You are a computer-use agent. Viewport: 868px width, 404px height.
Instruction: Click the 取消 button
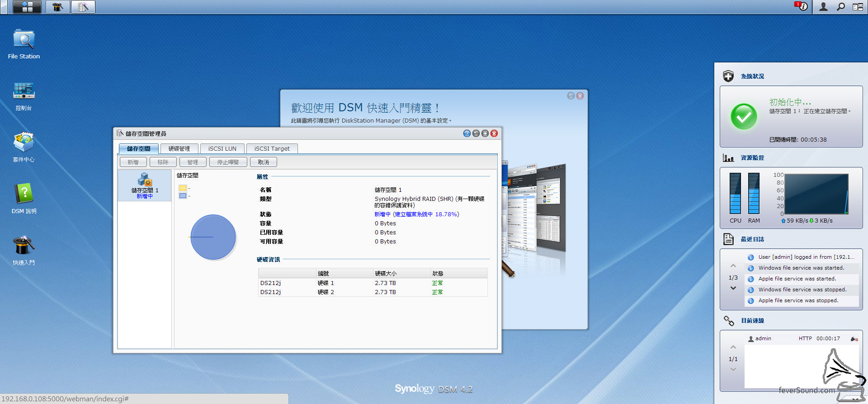[264, 162]
